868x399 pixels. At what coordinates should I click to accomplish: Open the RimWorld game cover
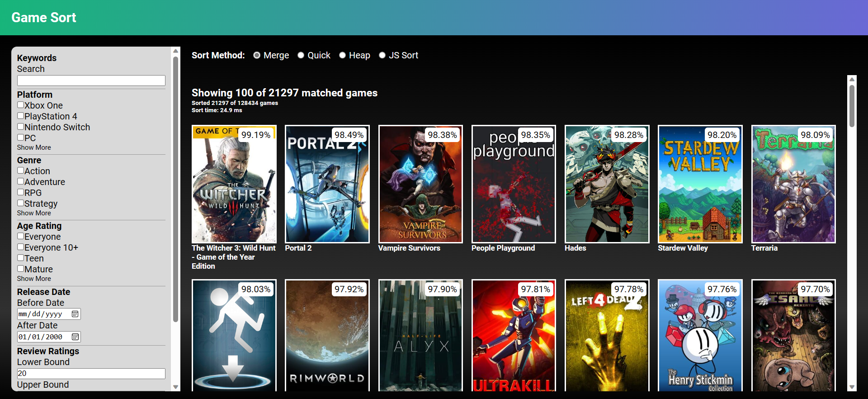(327, 335)
